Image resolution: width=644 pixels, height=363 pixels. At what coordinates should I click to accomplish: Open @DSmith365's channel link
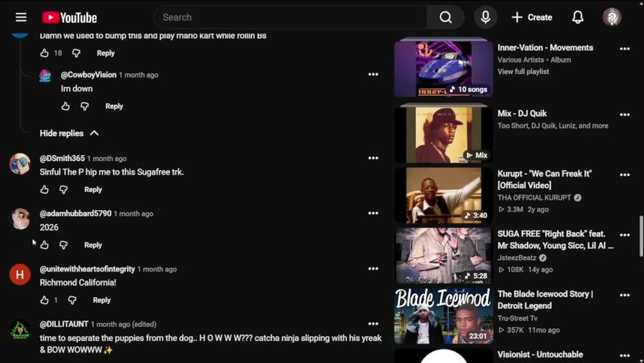[62, 158]
